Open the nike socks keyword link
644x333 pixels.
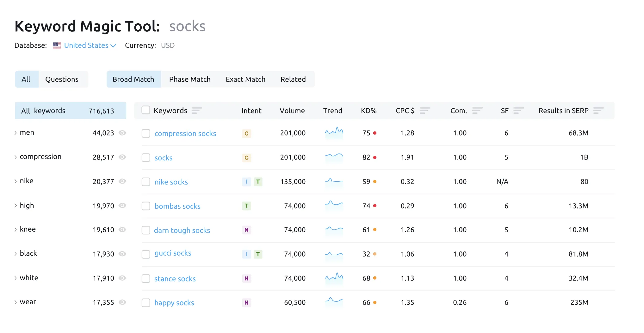coord(171,182)
